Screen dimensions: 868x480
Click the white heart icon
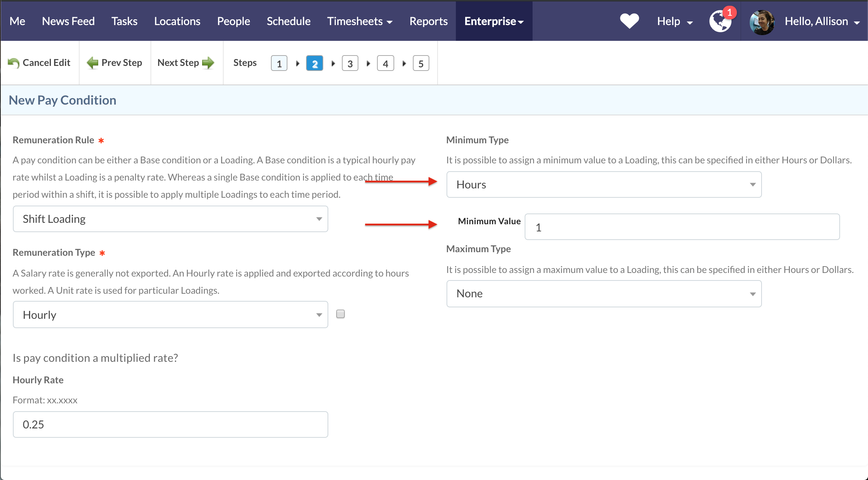point(629,21)
